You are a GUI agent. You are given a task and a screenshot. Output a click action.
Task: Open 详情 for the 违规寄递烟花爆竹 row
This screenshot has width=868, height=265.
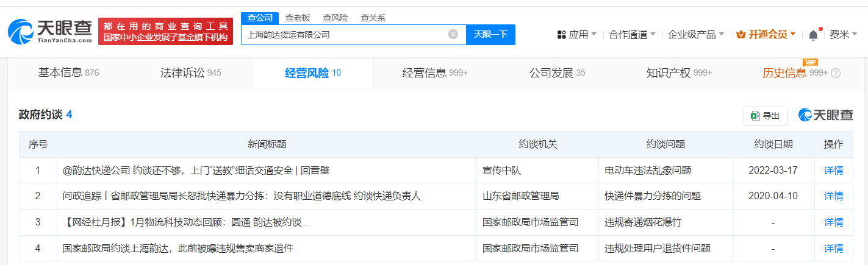pos(833,222)
